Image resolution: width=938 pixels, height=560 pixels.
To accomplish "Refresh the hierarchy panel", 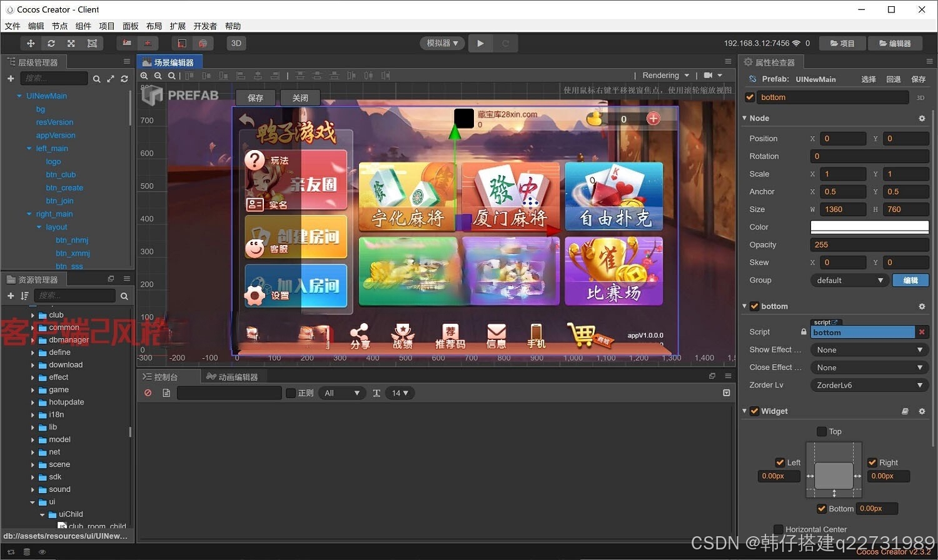I will 124,79.
